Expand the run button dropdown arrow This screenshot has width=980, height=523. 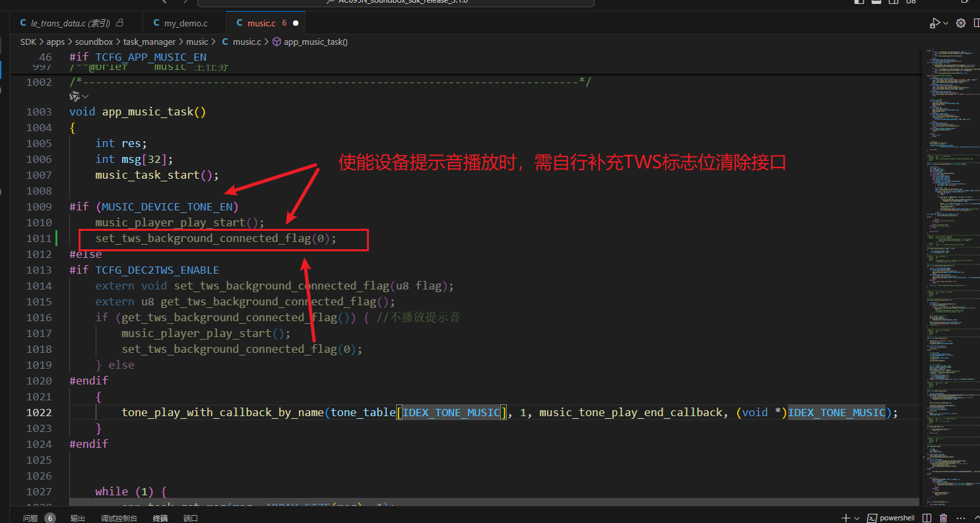(x=946, y=23)
